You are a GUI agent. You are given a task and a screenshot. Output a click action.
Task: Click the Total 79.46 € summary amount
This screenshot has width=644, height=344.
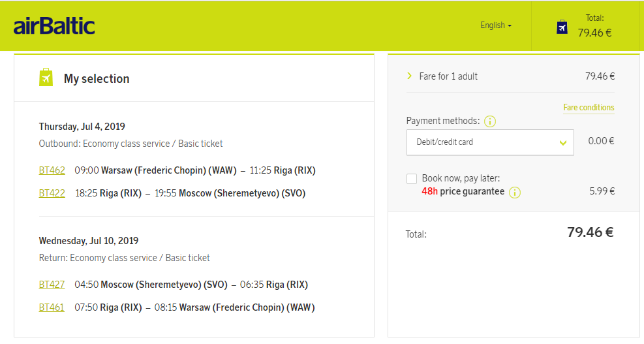pos(590,232)
